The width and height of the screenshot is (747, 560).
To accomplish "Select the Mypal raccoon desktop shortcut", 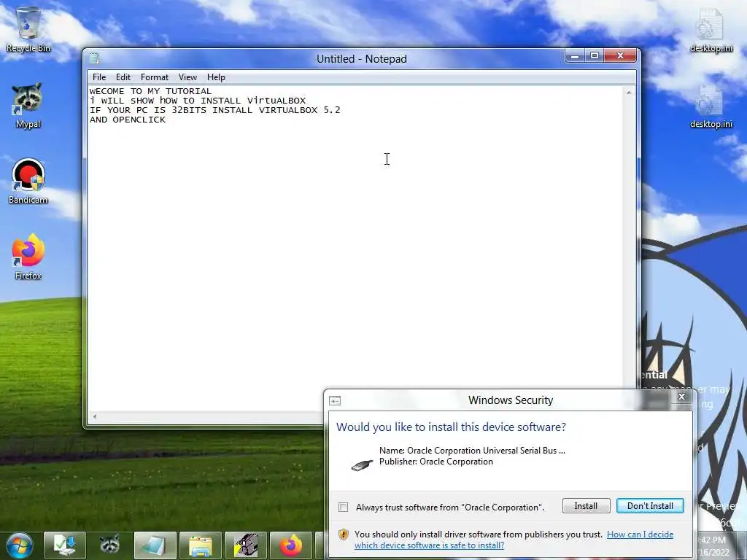I will [28, 105].
